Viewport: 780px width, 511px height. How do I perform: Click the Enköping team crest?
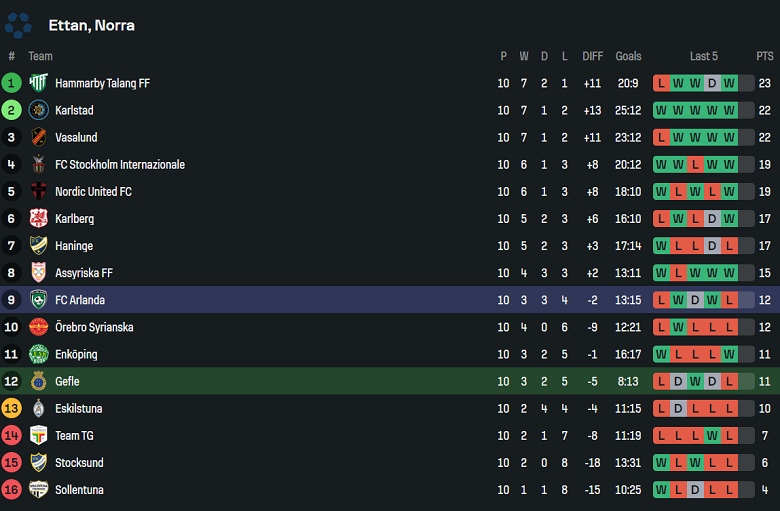click(x=39, y=354)
